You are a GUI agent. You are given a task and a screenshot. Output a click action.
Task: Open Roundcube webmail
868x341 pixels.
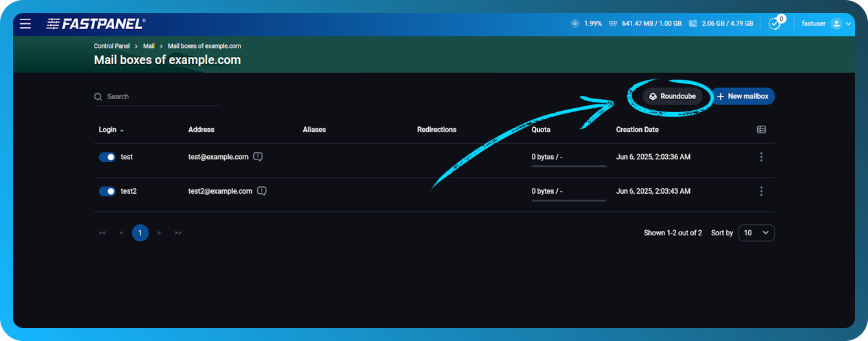[x=672, y=97]
